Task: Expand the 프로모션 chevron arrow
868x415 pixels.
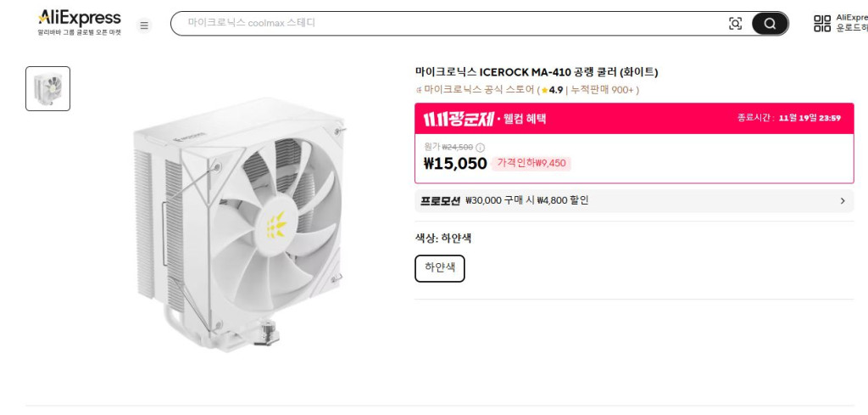Action: tap(843, 201)
